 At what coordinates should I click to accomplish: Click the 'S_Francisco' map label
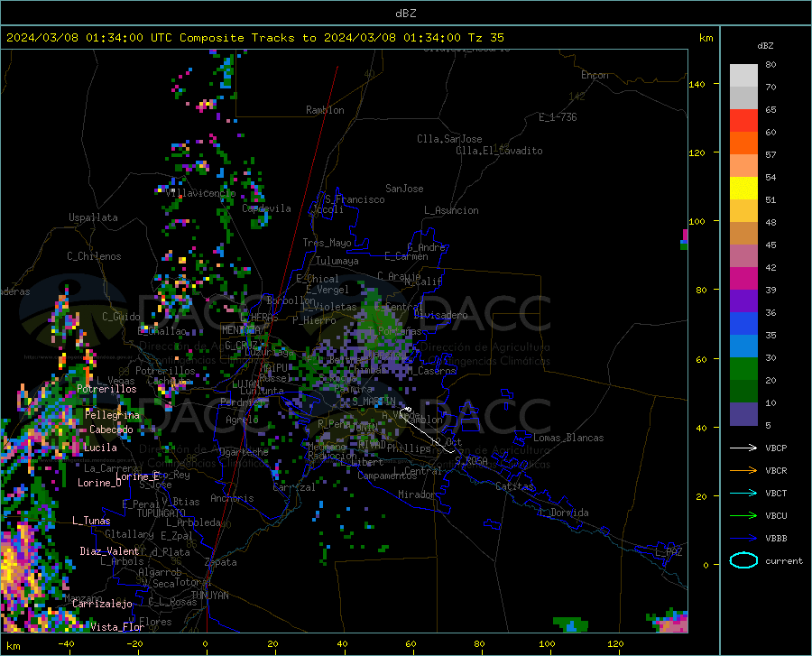(x=355, y=199)
